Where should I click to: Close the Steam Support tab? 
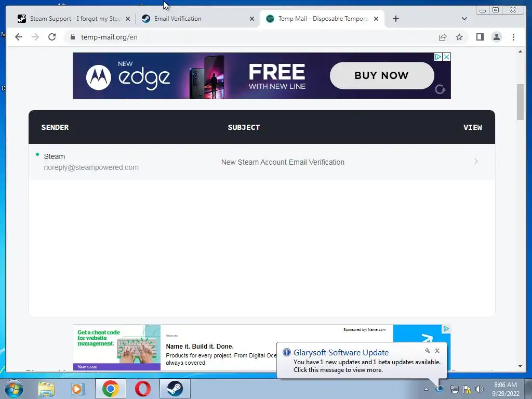click(128, 19)
